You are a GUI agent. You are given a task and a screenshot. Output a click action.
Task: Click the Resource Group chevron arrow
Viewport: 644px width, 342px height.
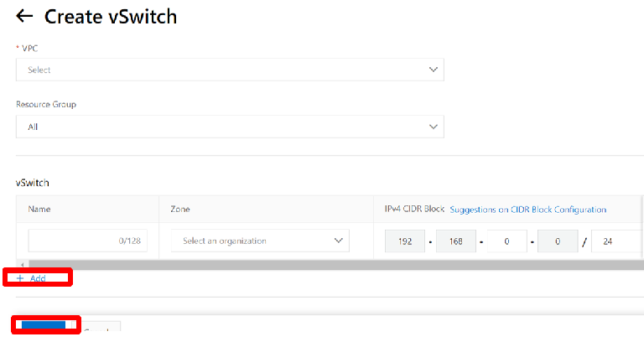[434, 127]
